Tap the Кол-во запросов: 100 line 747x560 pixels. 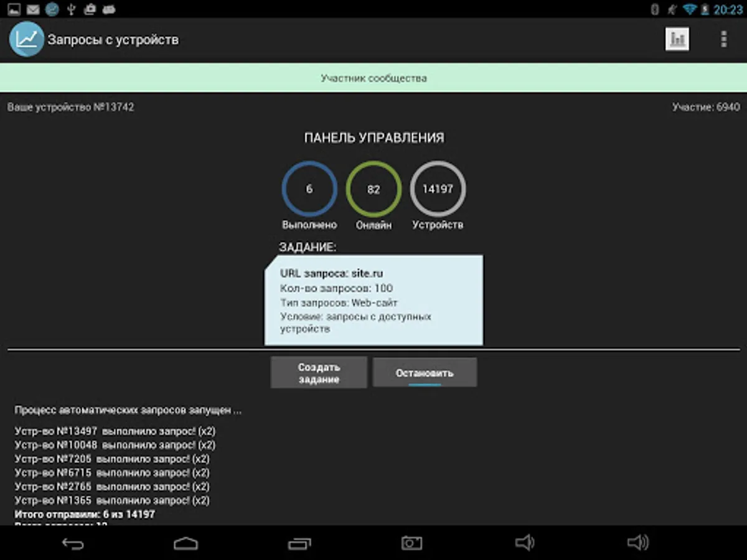336,288
